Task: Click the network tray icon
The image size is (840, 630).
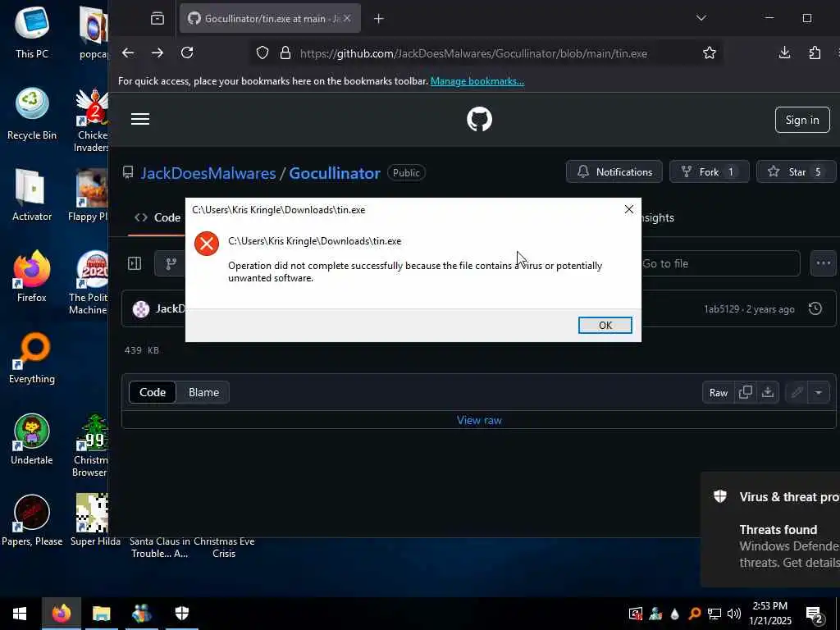Action: tap(714, 614)
